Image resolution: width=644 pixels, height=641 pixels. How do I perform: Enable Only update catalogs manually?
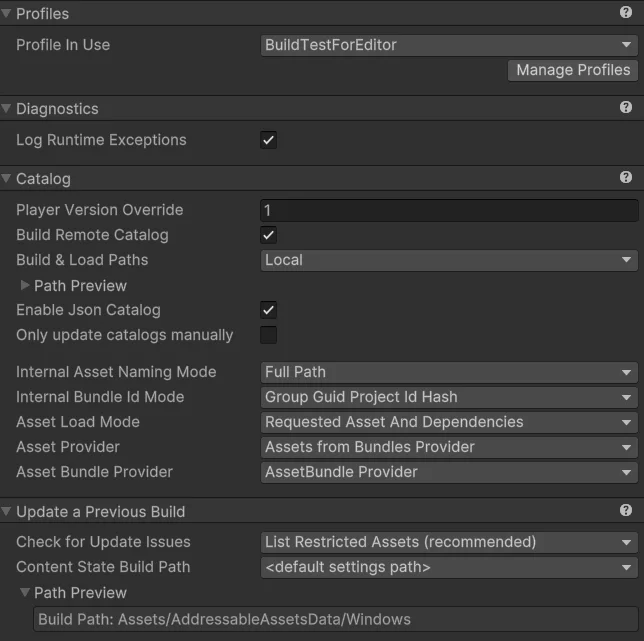coord(269,335)
